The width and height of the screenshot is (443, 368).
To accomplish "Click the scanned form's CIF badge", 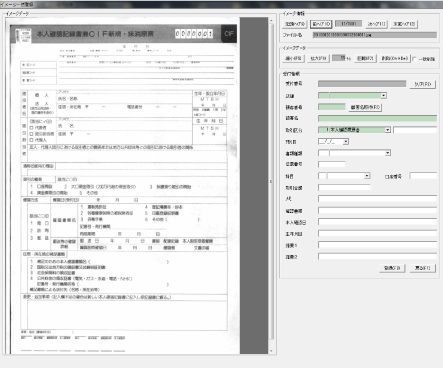I will coord(229,34).
